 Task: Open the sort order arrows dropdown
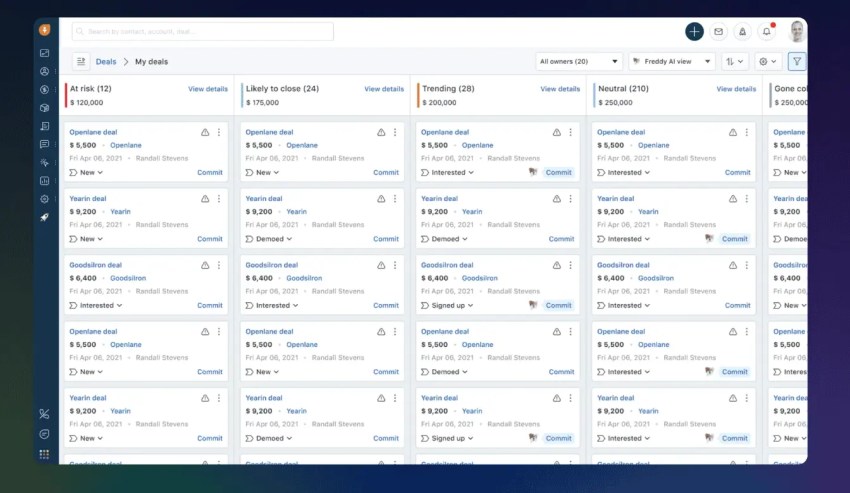(735, 61)
